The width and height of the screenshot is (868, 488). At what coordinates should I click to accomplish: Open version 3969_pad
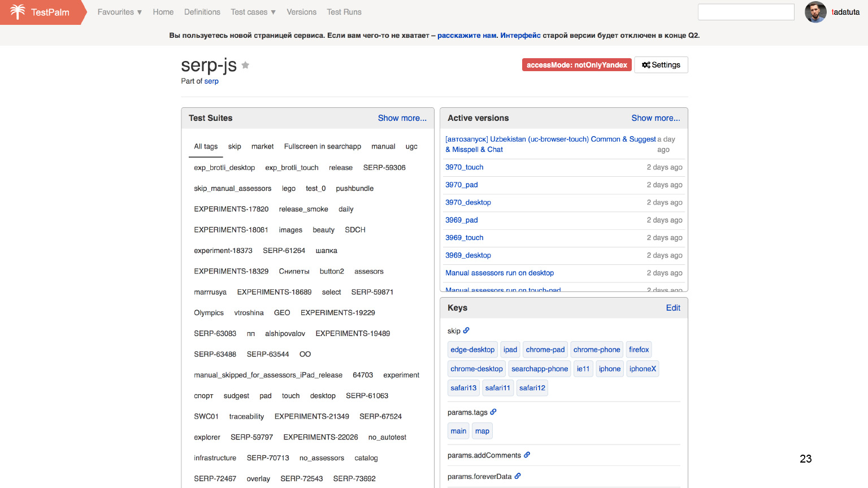pos(462,220)
